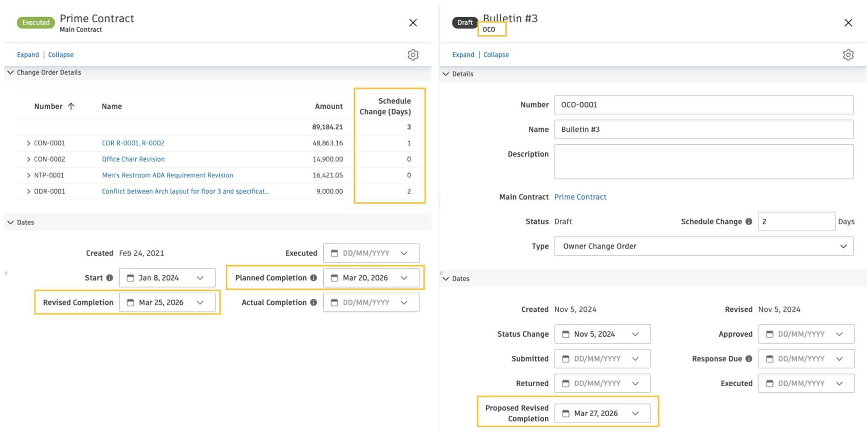Open Executed date dropdown in Prime Contract
The image size is (868, 448).
pos(404,253)
